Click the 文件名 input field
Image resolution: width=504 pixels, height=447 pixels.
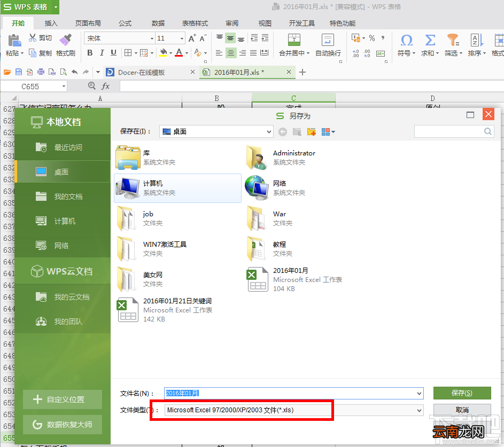tap(294, 393)
